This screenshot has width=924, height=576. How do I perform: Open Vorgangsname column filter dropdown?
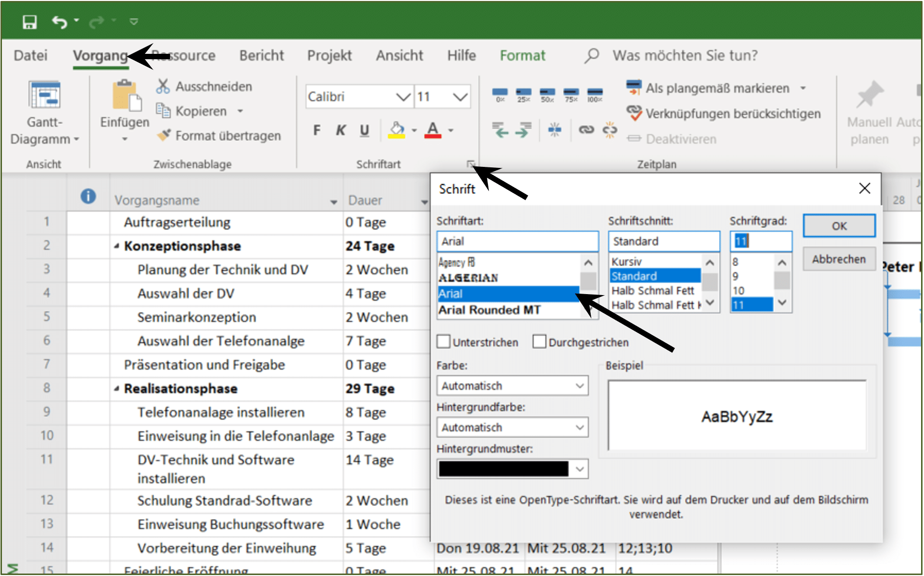pyautogui.click(x=333, y=202)
